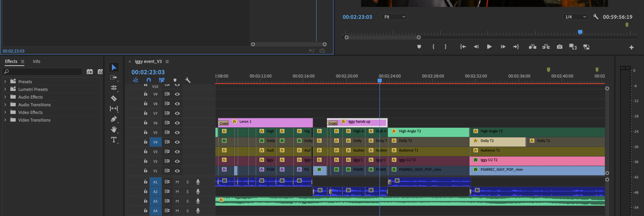Select the Pen tool
Viewport: 644px width, 216px height.
point(114,119)
